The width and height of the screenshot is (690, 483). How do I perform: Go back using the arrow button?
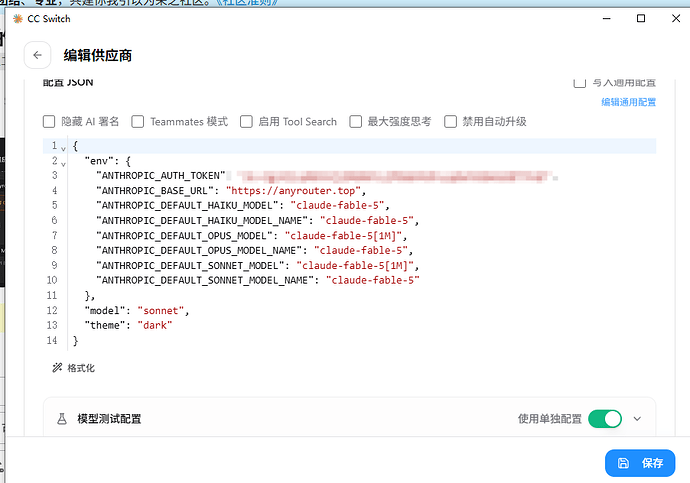click(x=37, y=55)
